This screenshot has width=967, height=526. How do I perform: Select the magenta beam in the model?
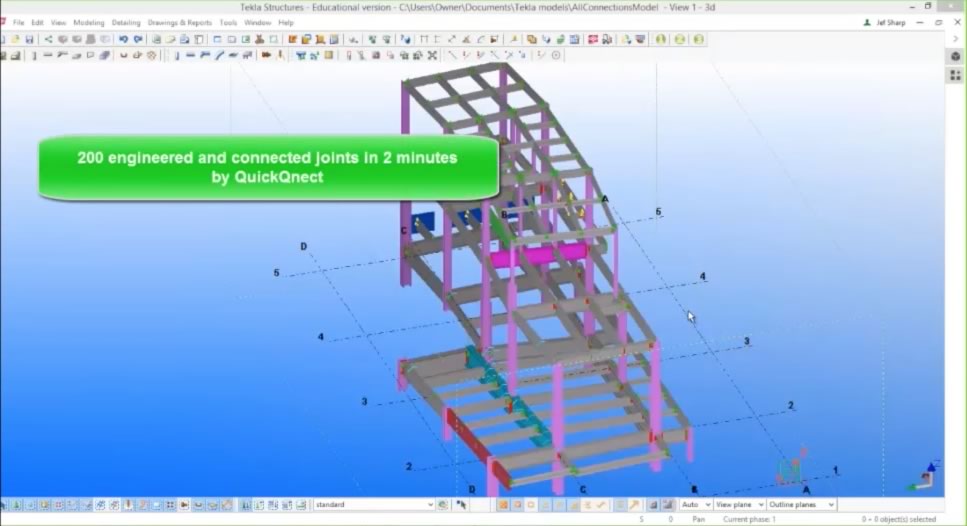pos(540,254)
